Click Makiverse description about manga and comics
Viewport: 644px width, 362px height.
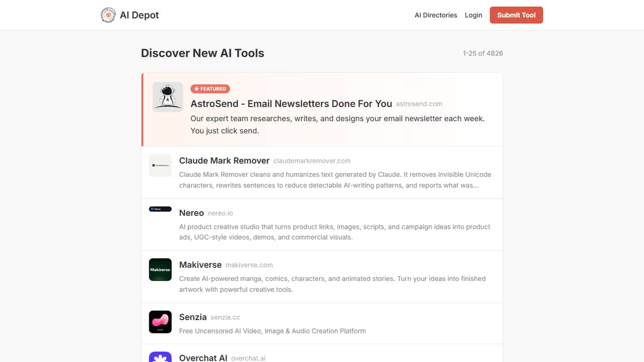coord(332,284)
